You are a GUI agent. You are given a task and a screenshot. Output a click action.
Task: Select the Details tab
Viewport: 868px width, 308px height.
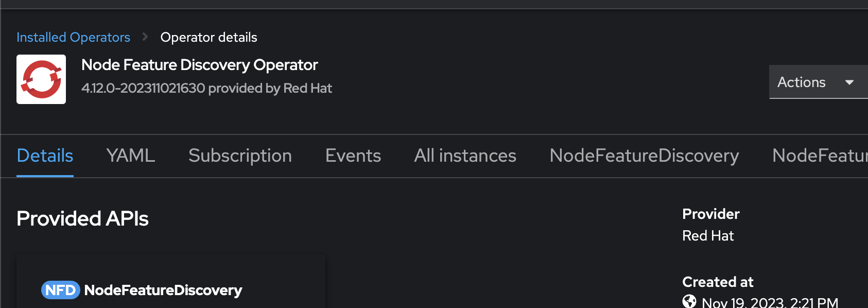point(45,156)
